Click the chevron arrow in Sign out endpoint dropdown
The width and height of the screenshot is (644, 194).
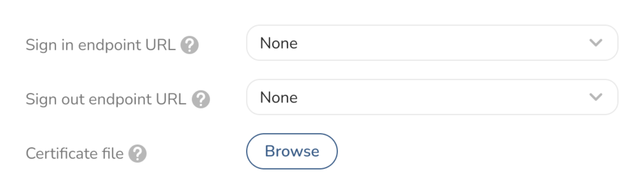tap(596, 97)
